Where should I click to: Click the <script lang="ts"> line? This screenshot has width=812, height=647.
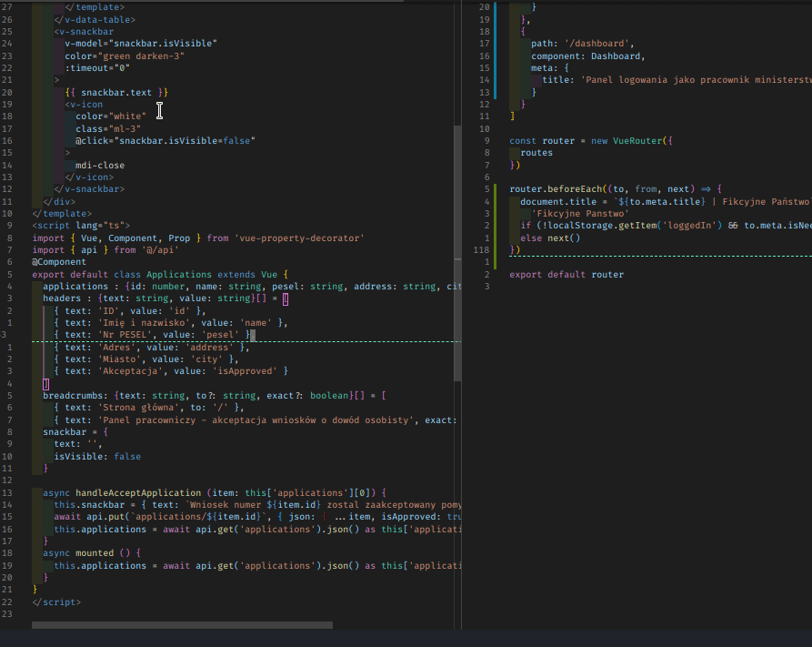(x=81, y=226)
